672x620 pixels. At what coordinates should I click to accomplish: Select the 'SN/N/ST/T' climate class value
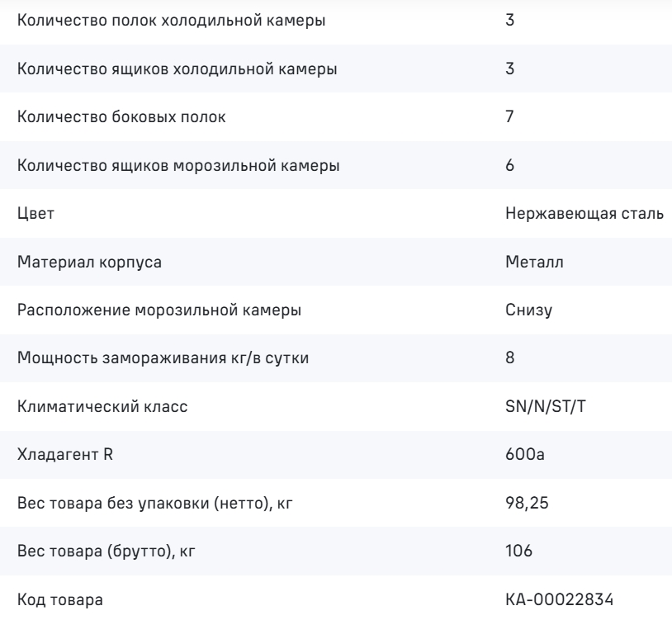(545, 406)
